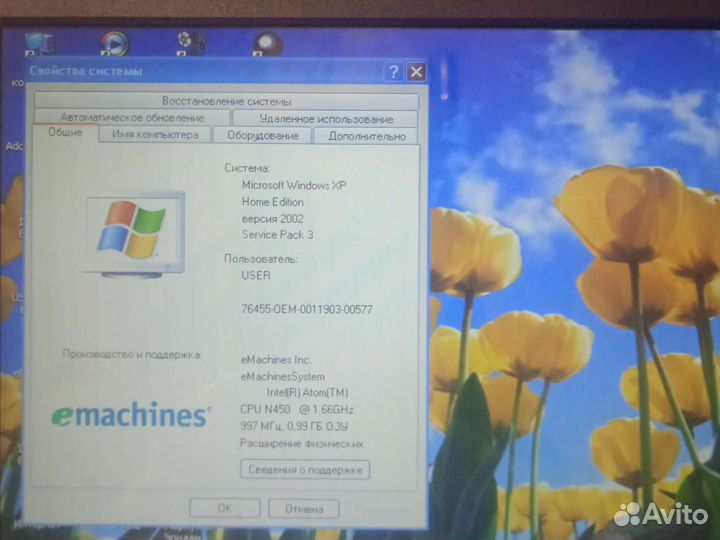Screen dimensions: 720x540
Task: Open the soccer ball game desktop shortcut
Action: click(x=191, y=44)
